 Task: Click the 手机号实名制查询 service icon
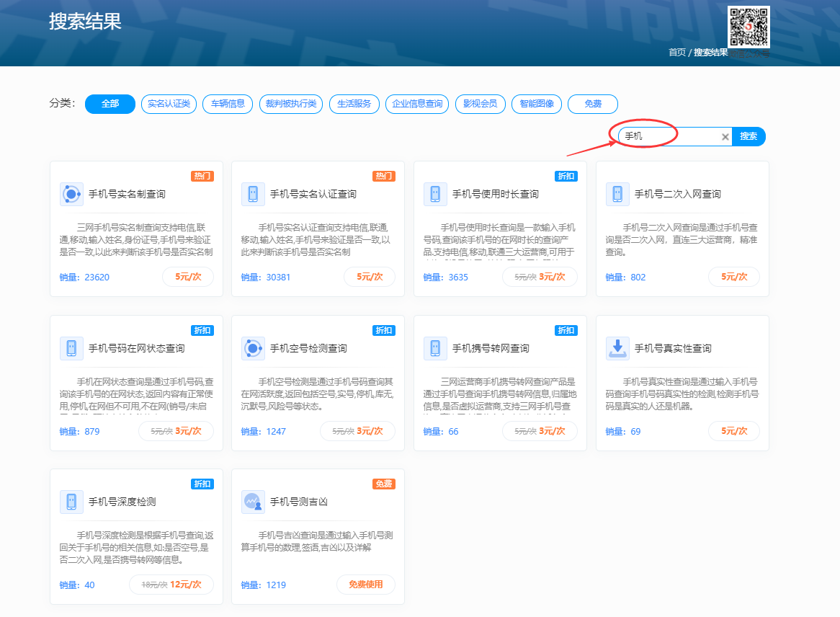[x=71, y=194]
